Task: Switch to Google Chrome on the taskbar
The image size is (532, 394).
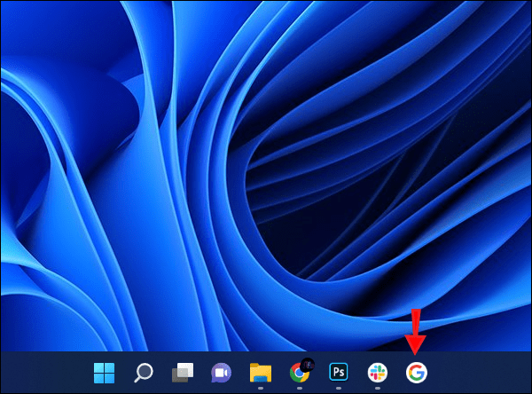Action: tap(300, 372)
